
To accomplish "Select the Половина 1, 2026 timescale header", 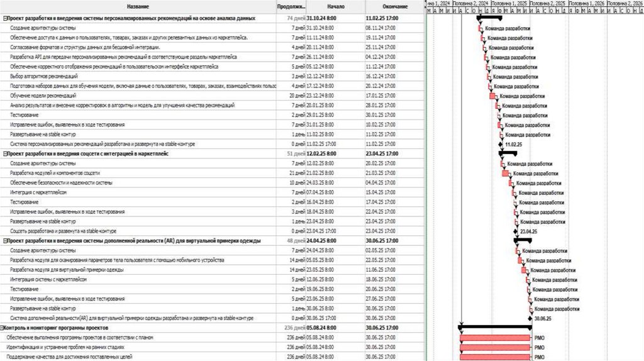I will (x=587, y=3).
